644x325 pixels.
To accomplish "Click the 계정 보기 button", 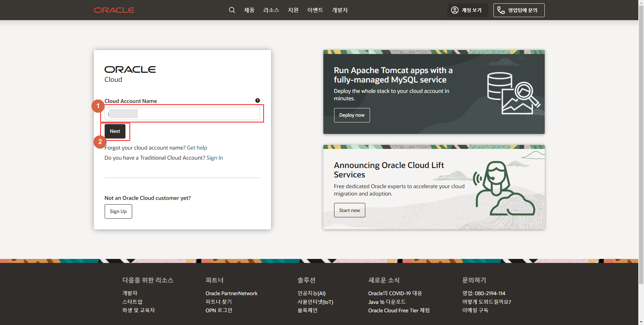I will (x=468, y=10).
